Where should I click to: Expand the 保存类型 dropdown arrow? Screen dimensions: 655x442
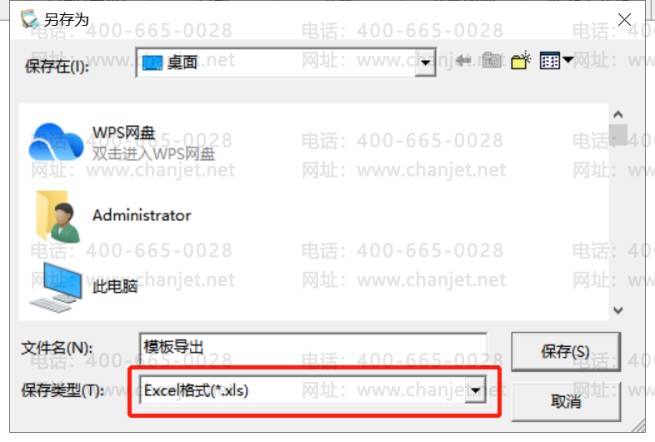pyautogui.click(x=475, y=390)
